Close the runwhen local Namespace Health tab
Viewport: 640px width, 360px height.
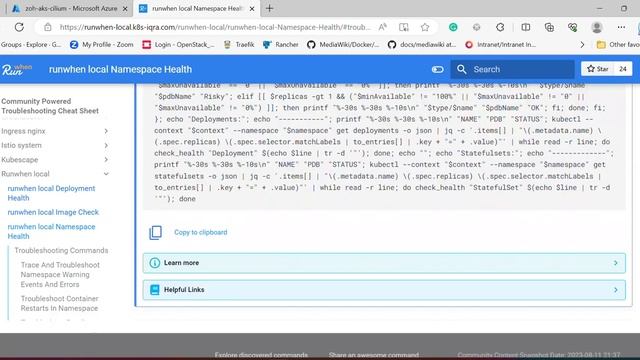(x=252, y=9)
